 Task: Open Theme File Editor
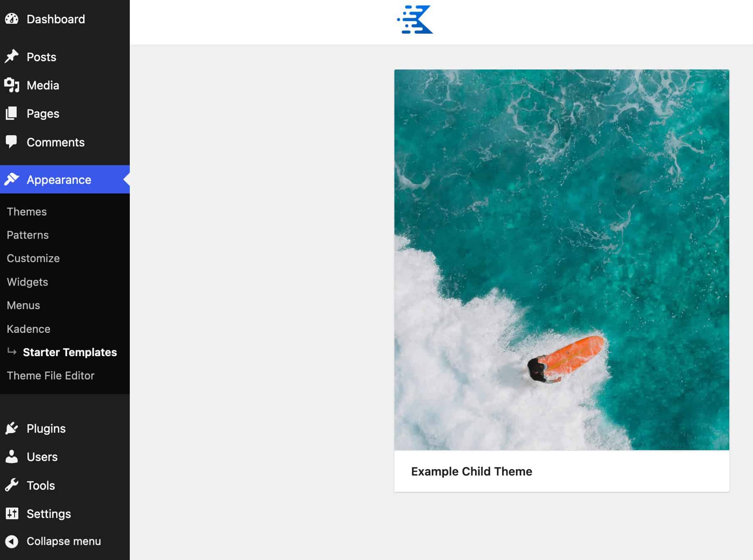point(50,375)
